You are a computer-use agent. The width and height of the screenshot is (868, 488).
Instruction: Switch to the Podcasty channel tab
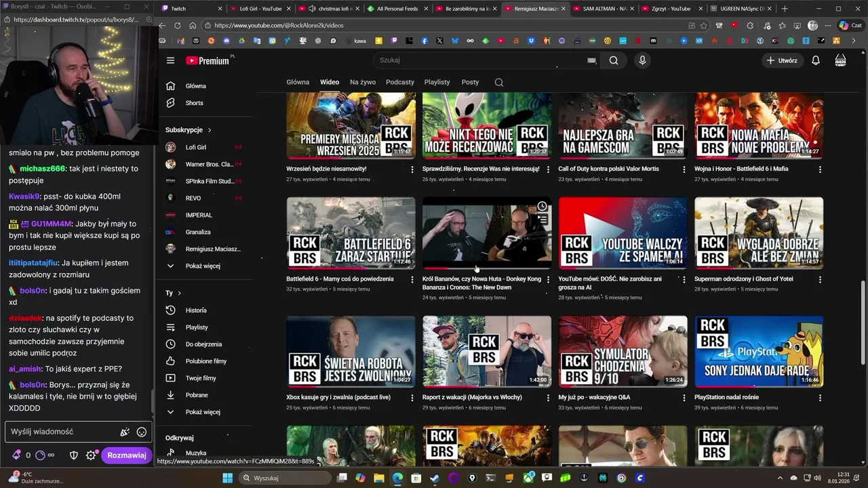click(x=400, y=82)
